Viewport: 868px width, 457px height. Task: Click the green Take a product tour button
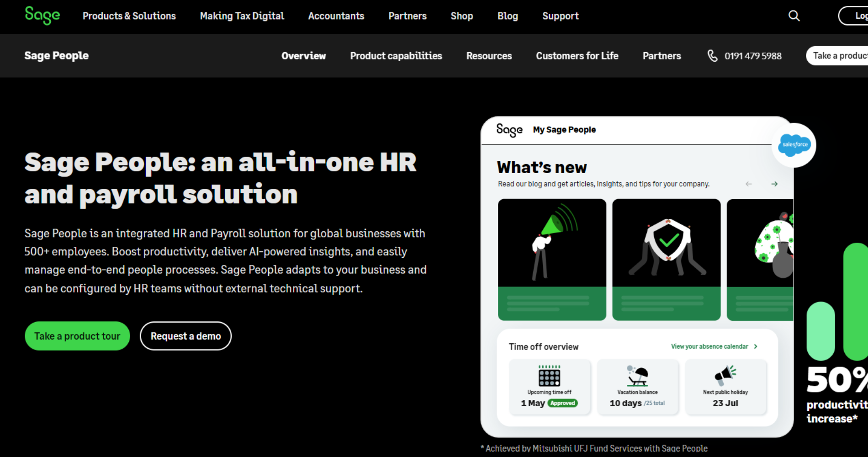77,336
